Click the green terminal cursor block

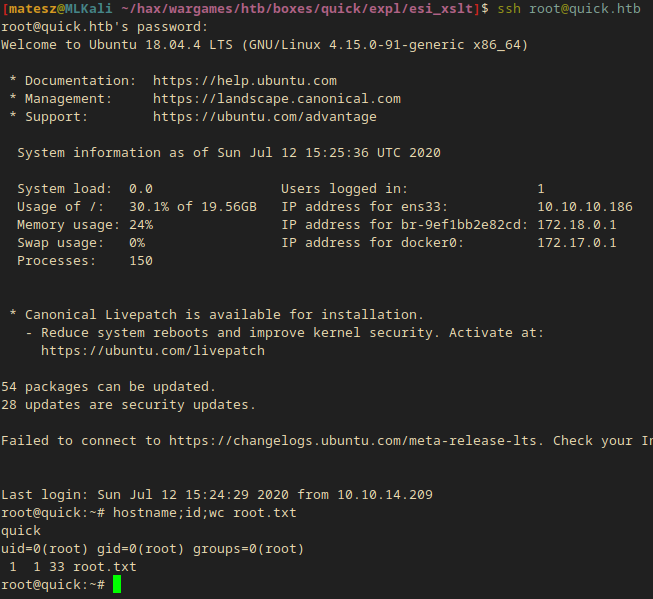coord(117,584)
